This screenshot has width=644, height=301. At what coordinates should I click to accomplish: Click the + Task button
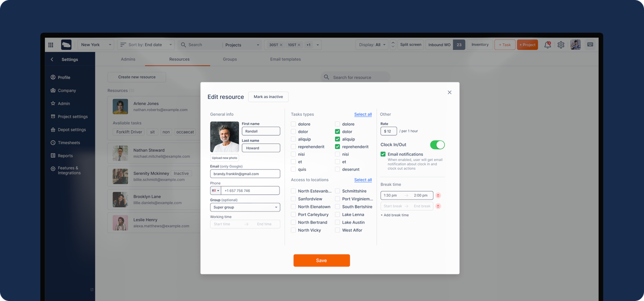coord(505,45)
